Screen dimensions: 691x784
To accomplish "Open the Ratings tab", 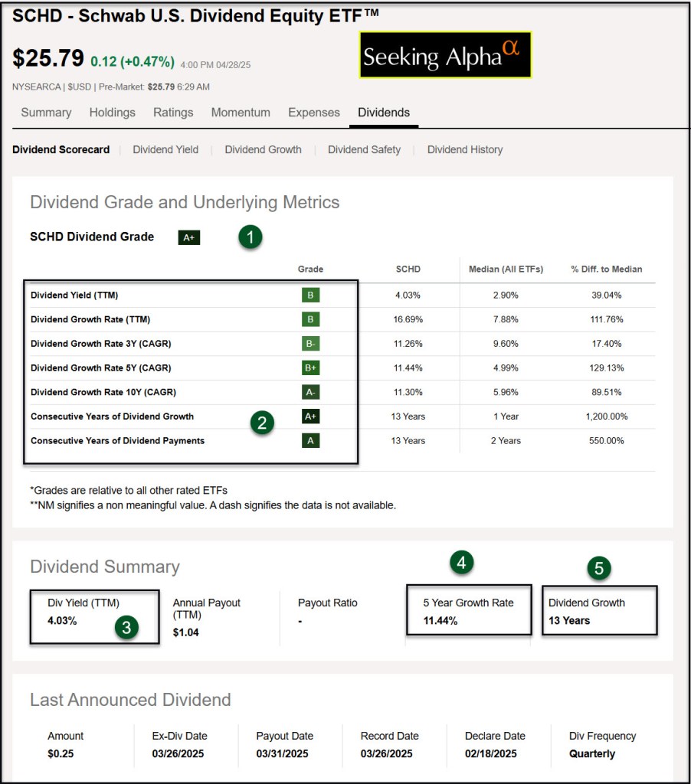I will click(x=173, y=113).
